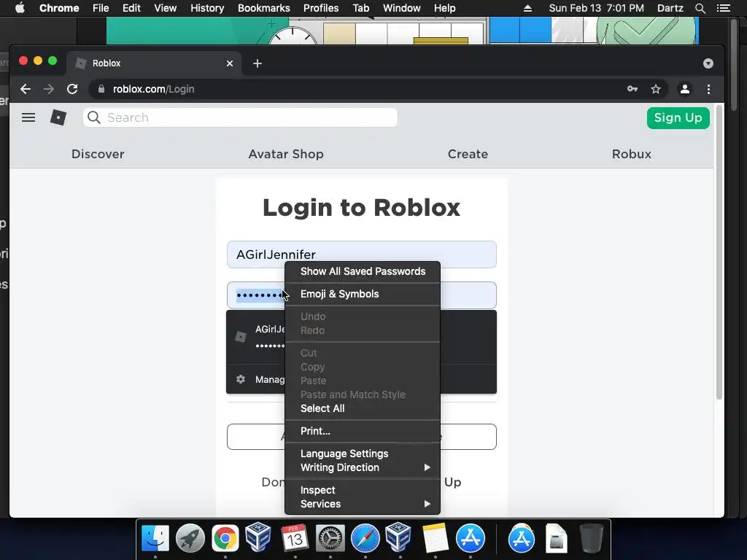Open the Chrome menu in menu bar
Screen dimensions: 747x560
59,8
